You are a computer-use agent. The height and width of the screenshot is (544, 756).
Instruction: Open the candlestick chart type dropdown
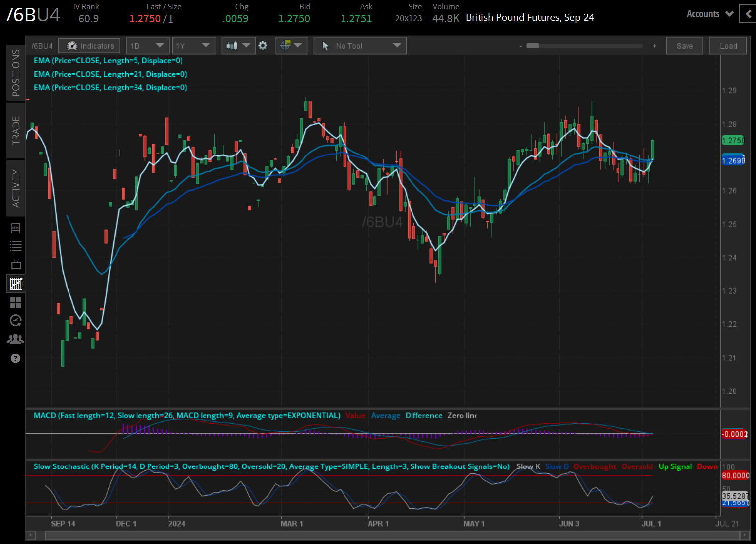pos(238,46)
